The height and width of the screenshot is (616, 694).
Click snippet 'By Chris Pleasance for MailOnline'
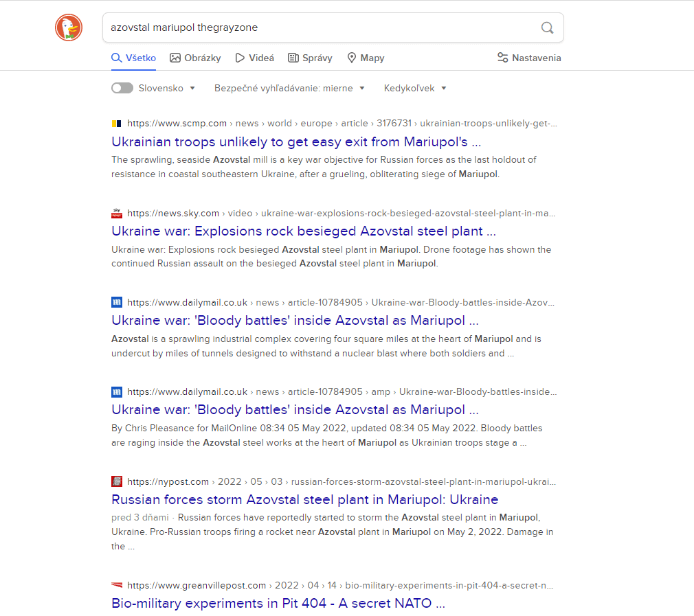(x=326, y=435)
